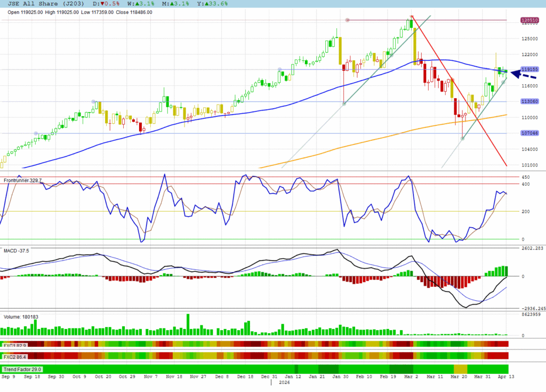The width and height of the screenshot is (546, 392).
Task: Click the JSE All Share (J203) title
Action: 43,4
